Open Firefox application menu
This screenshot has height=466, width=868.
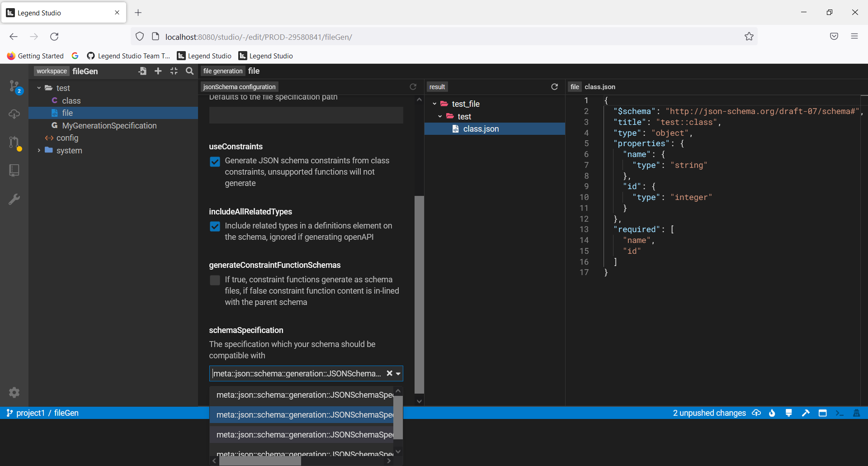point(854,36)
